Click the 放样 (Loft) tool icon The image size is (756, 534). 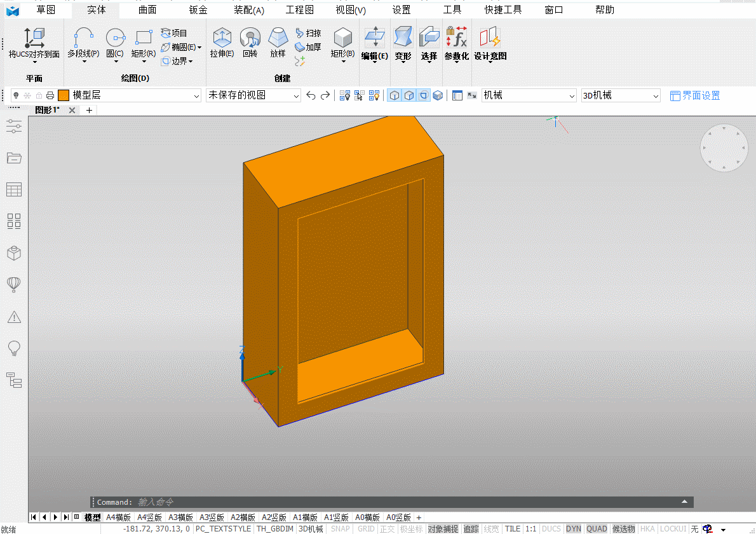(x=278, y=39)
